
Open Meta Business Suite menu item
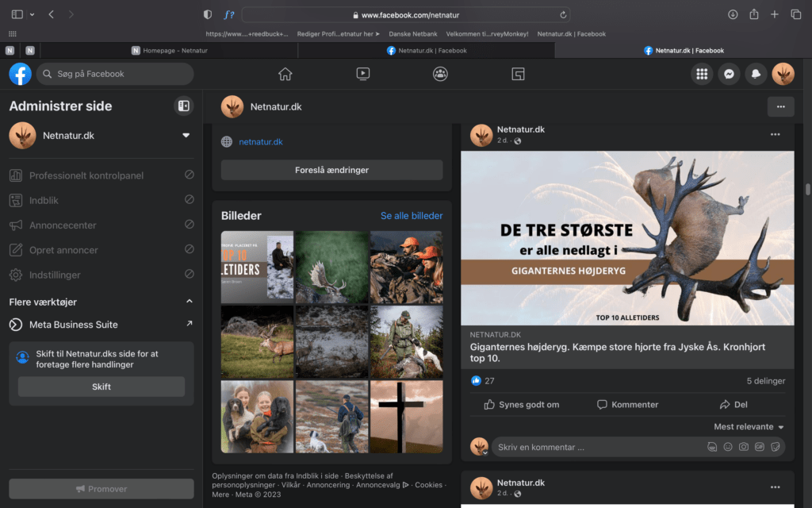(73, 325)
